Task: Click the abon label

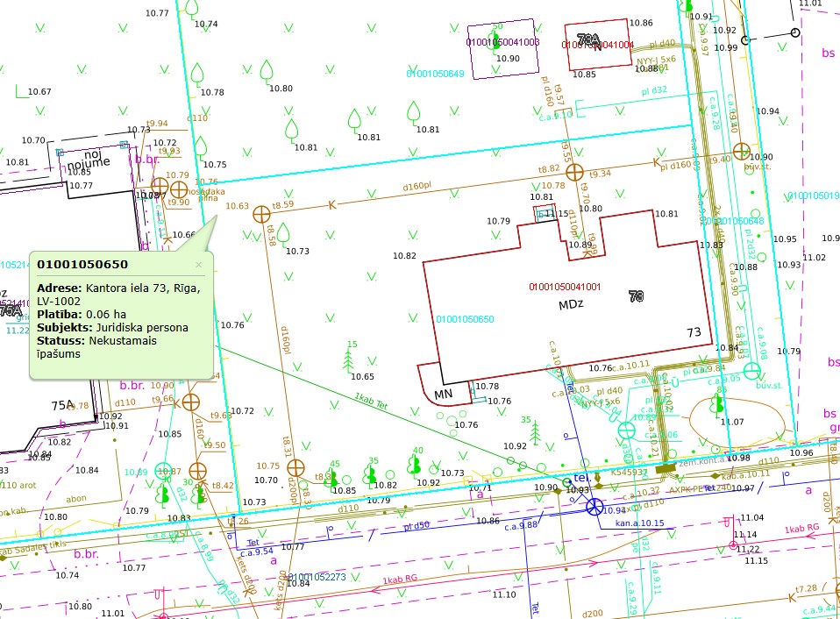Action: (x=76, y=499)
